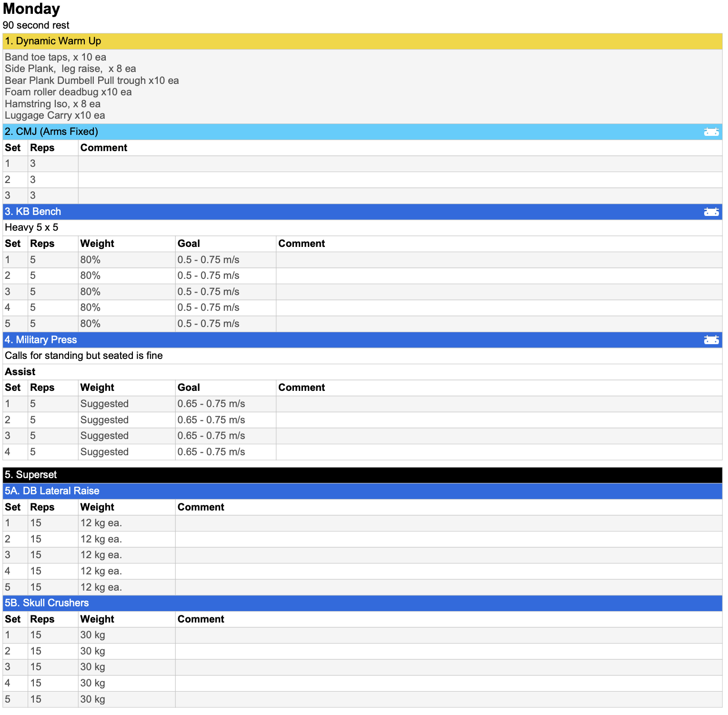
Task: Click the Assist label under Military Press
Action: (x=20, y=372)
